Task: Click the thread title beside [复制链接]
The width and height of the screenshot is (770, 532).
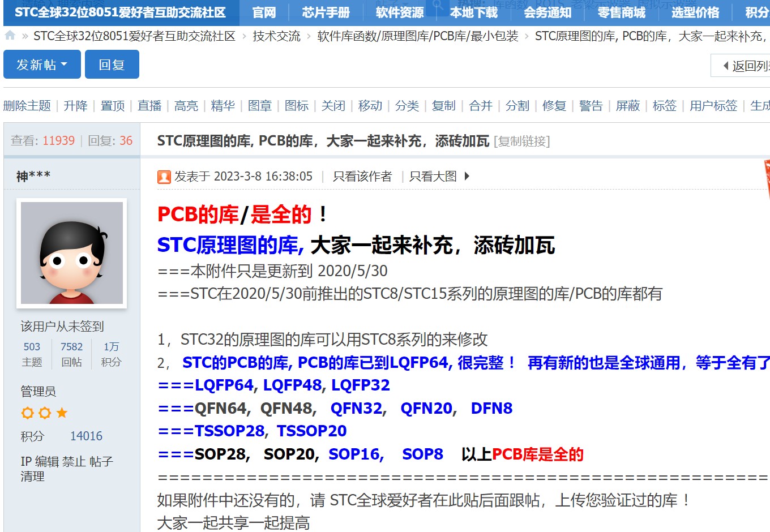Action: click(x=323, y=141)
